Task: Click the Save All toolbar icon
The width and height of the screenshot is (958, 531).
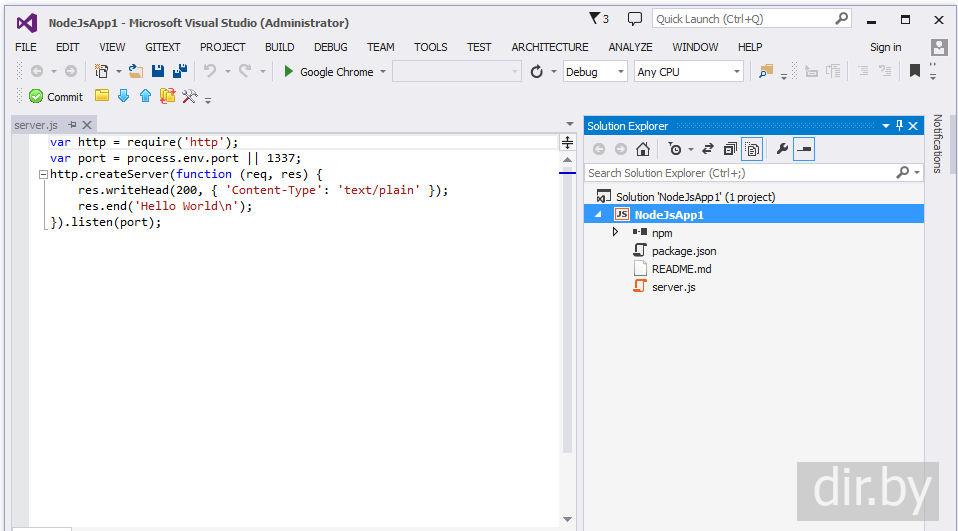Action: 180,71
